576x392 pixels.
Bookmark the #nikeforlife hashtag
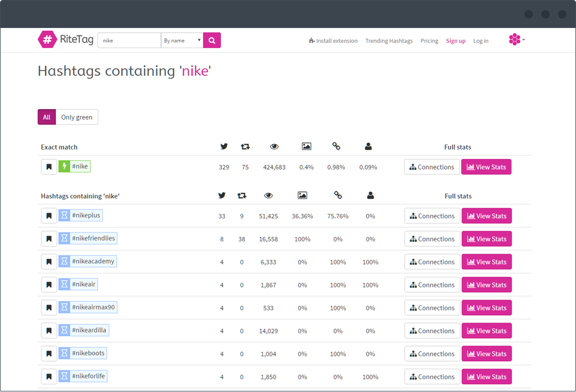point(49,376)
